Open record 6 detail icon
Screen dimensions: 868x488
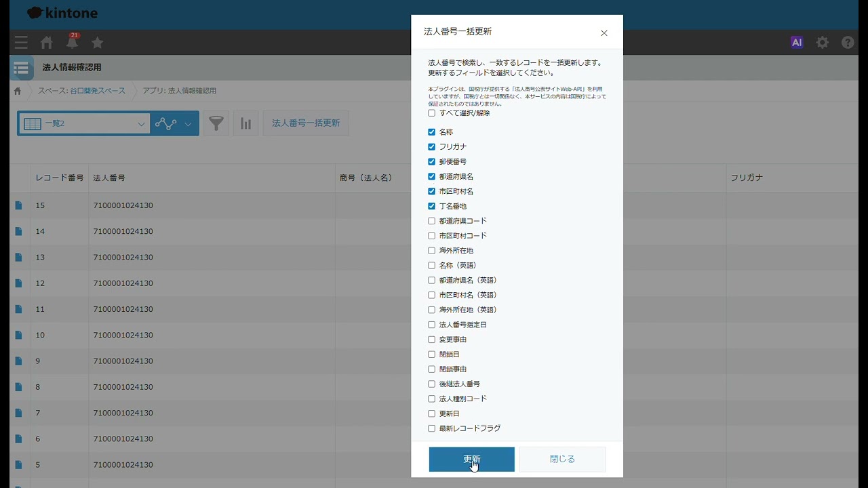(x=19, y=439)
